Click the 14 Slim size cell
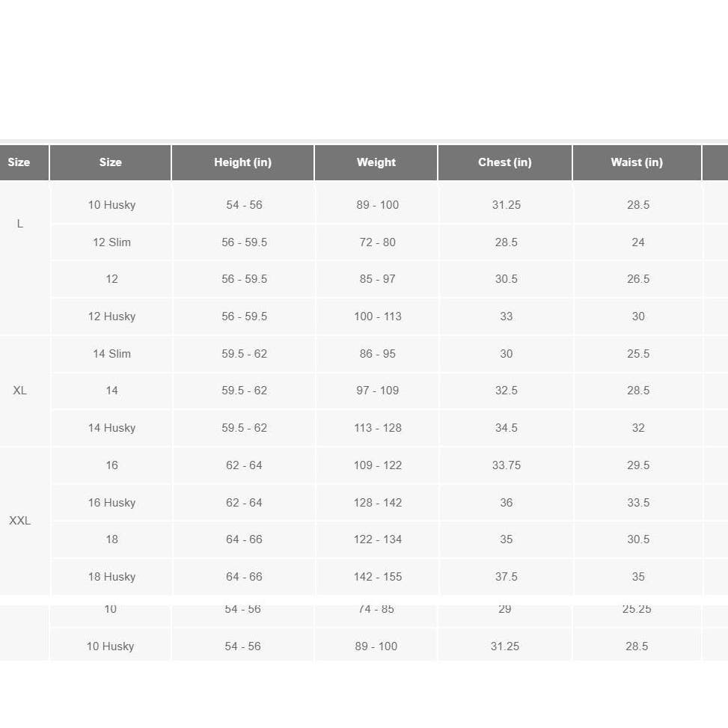 tap(111, 354)
